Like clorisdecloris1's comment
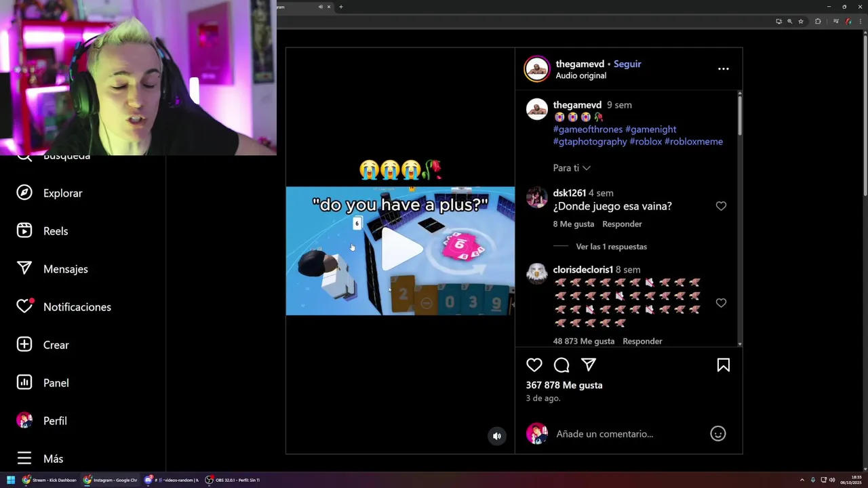The height and width of the screenshot is (488, 868). [721, 303]
